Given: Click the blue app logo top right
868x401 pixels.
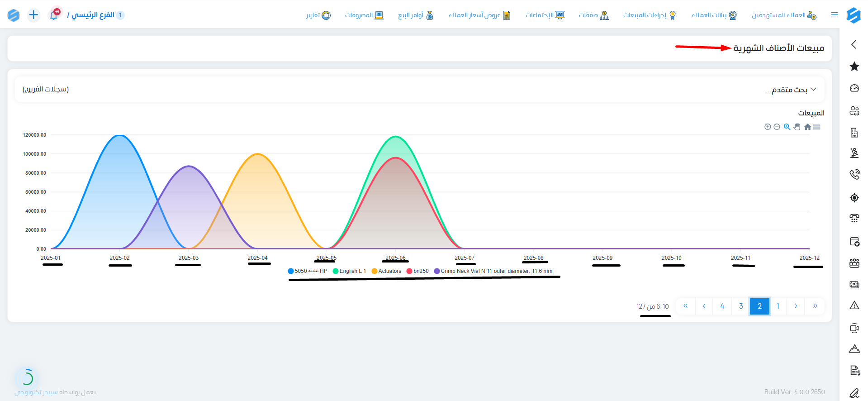Looking at the screenshot, I should coord(854,15).
